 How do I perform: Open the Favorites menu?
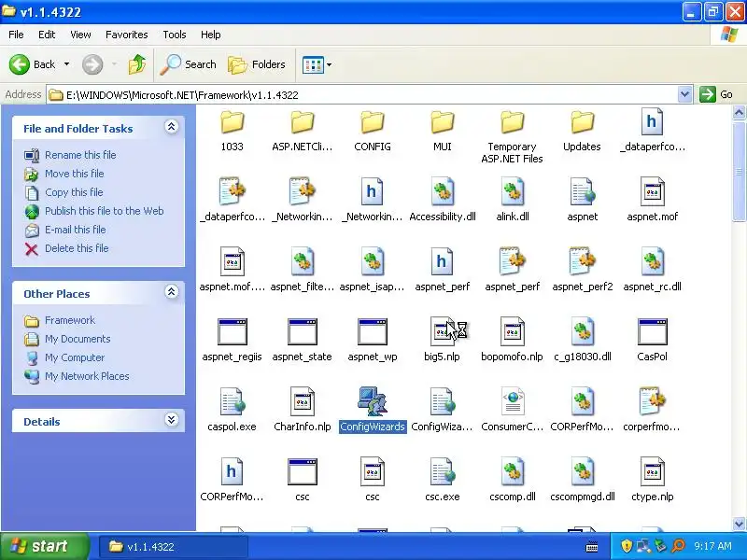click(x=127, y=35)
